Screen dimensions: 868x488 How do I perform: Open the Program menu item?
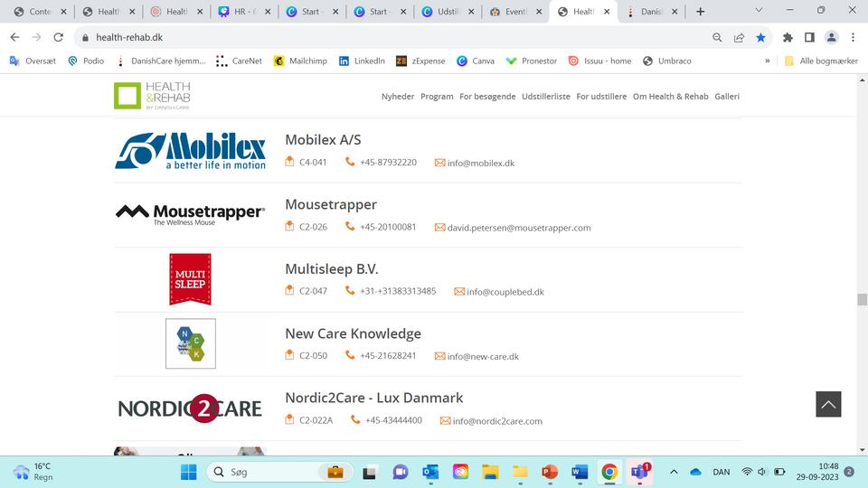pos(437,97)
